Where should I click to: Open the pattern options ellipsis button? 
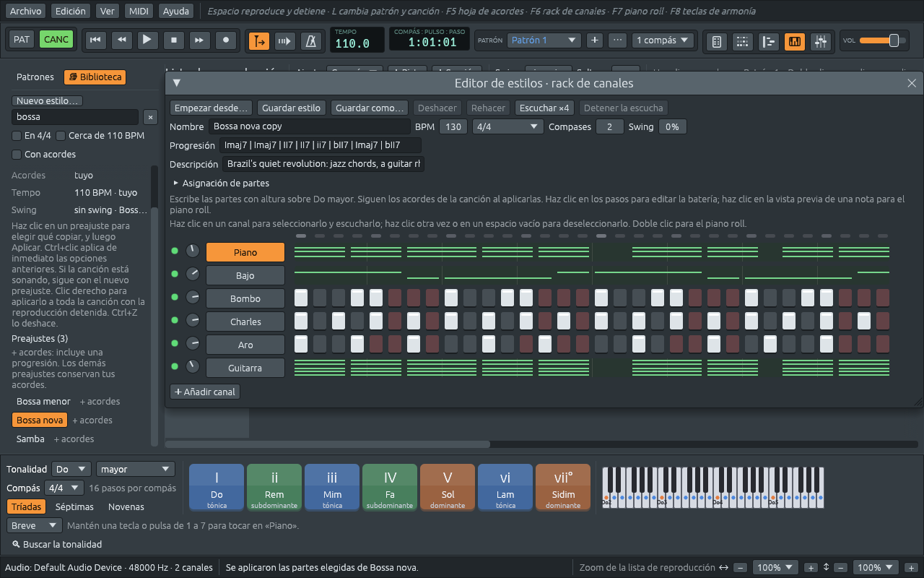point(617,40)
